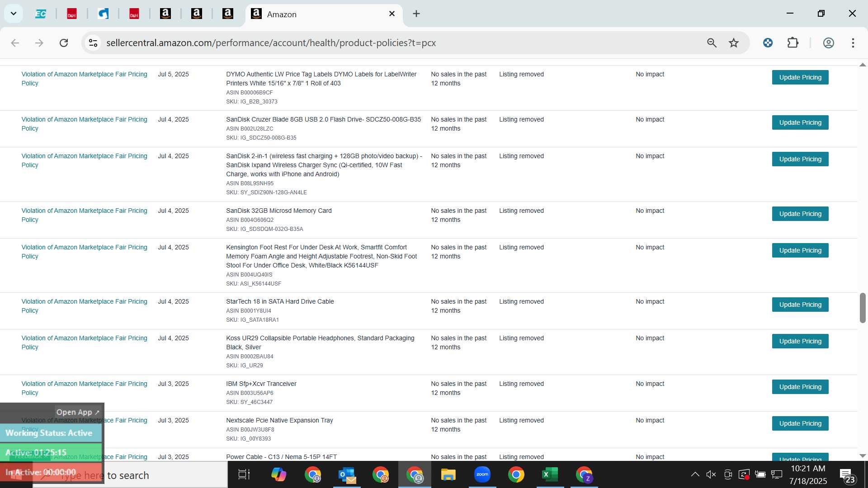Viewport: 868px width, 488px height.
Task: Open Task View on the taskbar
Action: pyautogui.click(x=244, y=475)
